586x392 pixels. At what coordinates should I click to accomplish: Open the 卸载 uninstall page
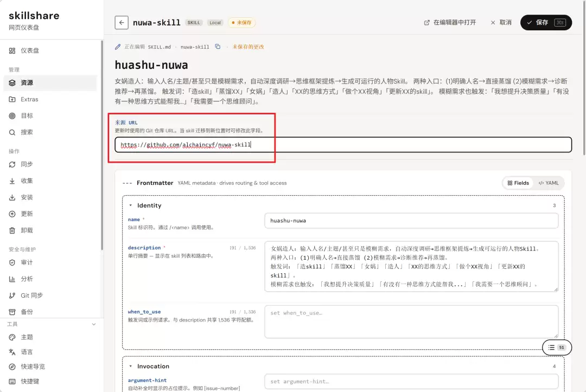pyautogui.click(x=50, y=230)
